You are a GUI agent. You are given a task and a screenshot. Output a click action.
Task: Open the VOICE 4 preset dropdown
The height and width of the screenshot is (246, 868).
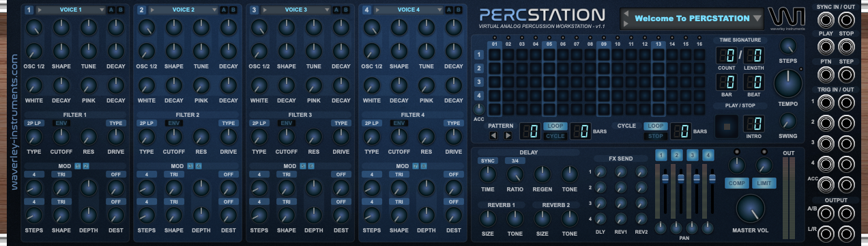tap(439, 10)
